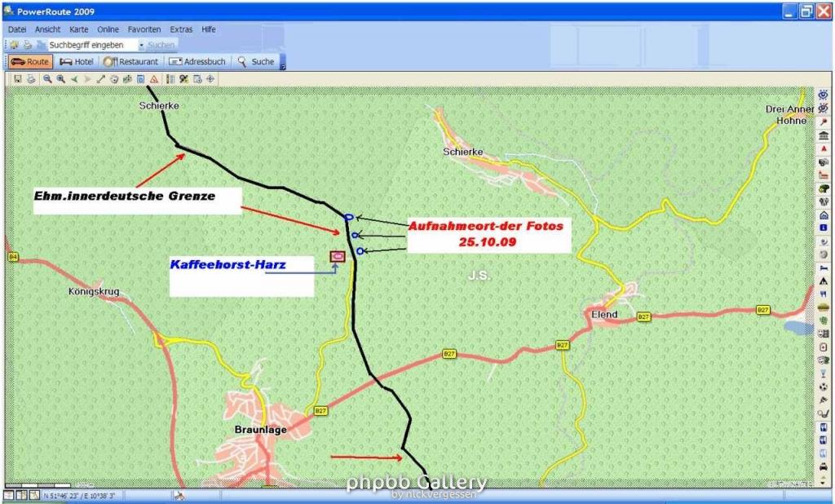Click the red warning triangle traffic icon
835x504 pixels.
point(153,79)
